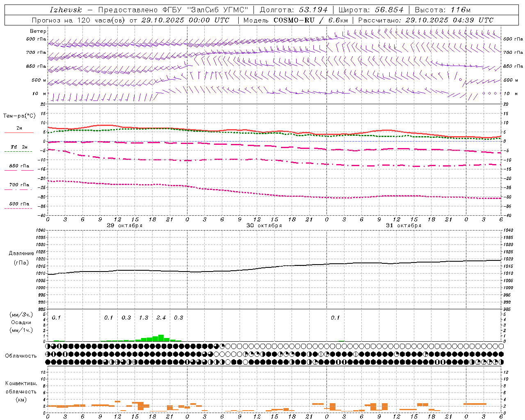Click the "Высота: 116м" elevation text
525x420 pixels.
click(x=443, y=10)
